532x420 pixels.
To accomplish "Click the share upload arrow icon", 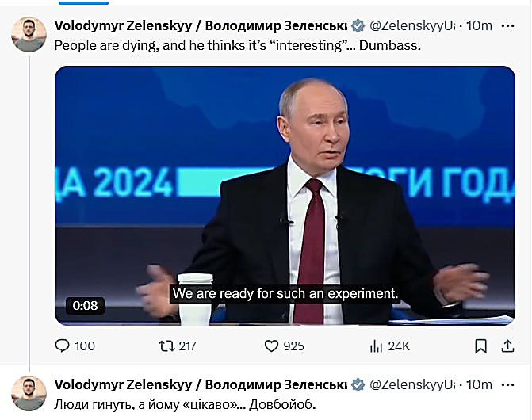I will [507, 346].
